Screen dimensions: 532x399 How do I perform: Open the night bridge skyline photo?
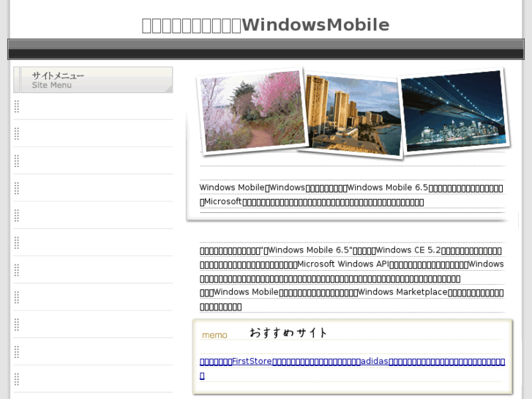[x=454, y=111]
